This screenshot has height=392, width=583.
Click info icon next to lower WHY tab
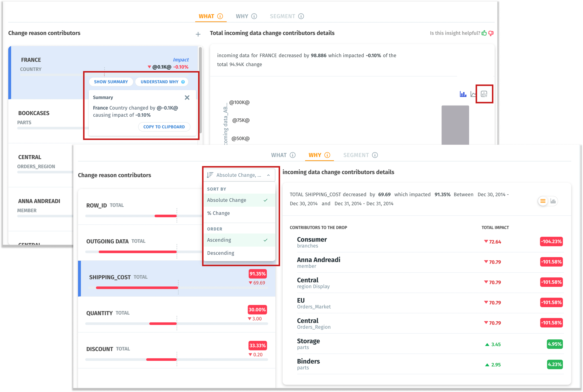click(327, 155)
